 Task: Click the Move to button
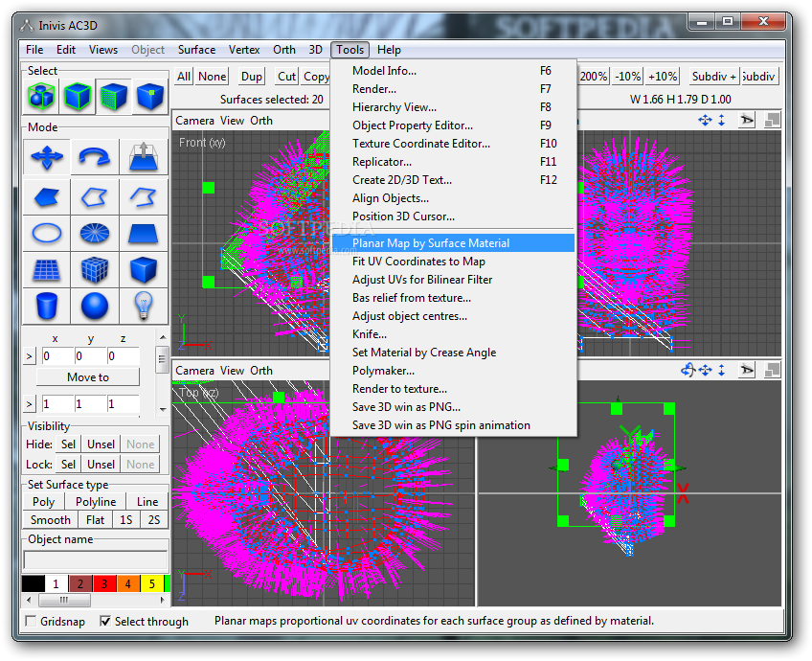pyautogui.click(x=88, y=377)
